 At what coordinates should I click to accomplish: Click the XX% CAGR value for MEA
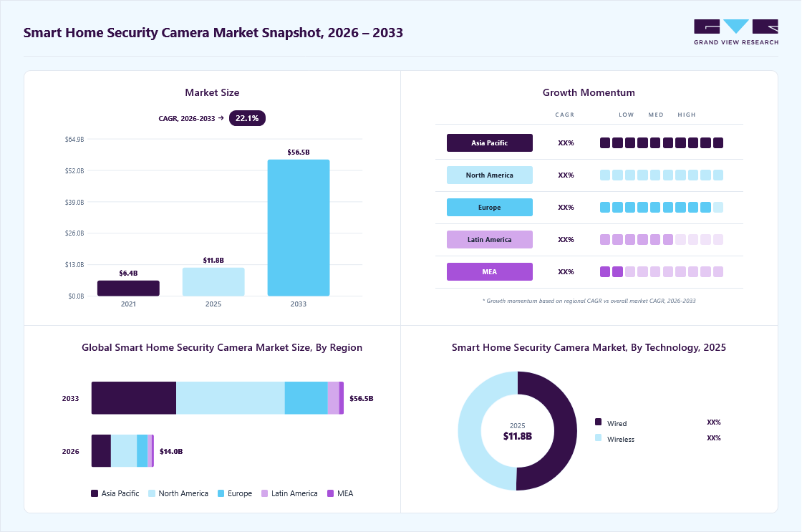566,272
